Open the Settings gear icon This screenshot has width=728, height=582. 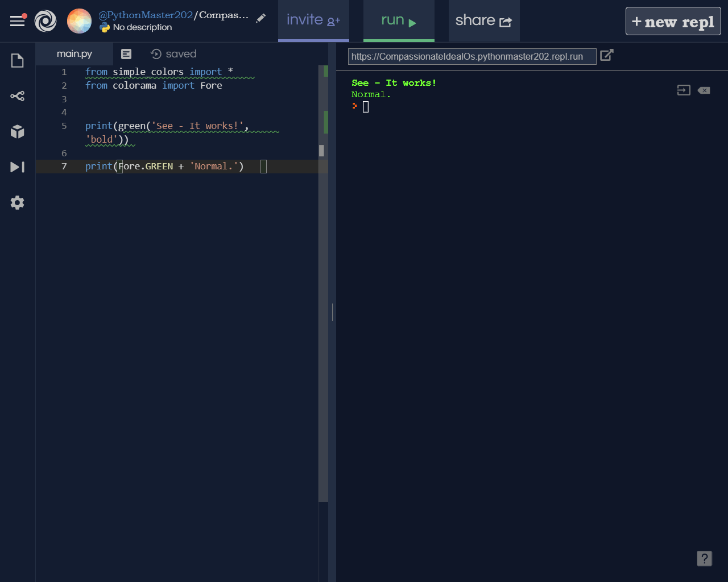point(18,203)
